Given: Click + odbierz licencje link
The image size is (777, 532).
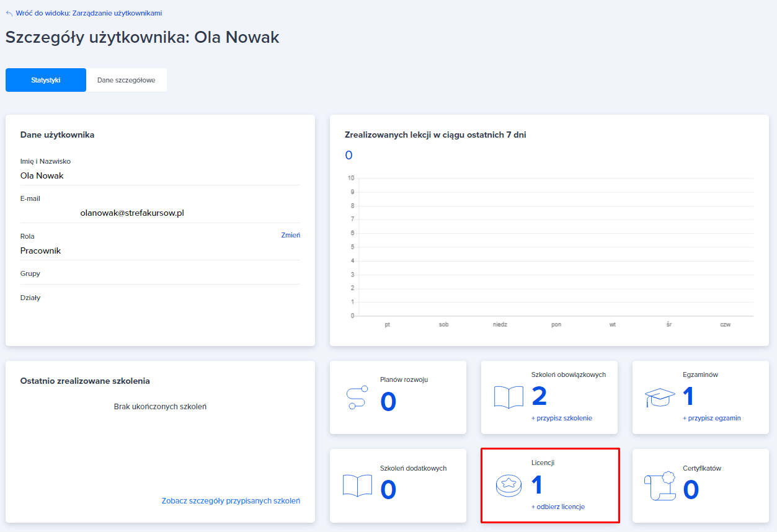Looking at the screenshot, I should [558, 507].
